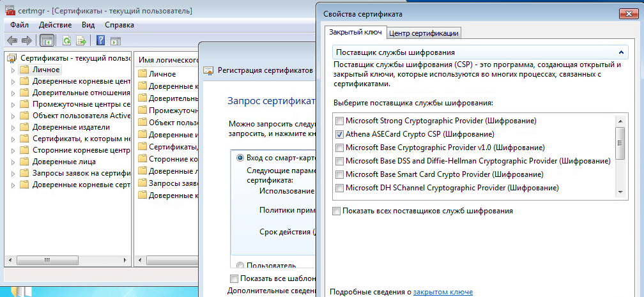Open the Файл menu
Screen dimensions: 644x297
tap(19, 25)
